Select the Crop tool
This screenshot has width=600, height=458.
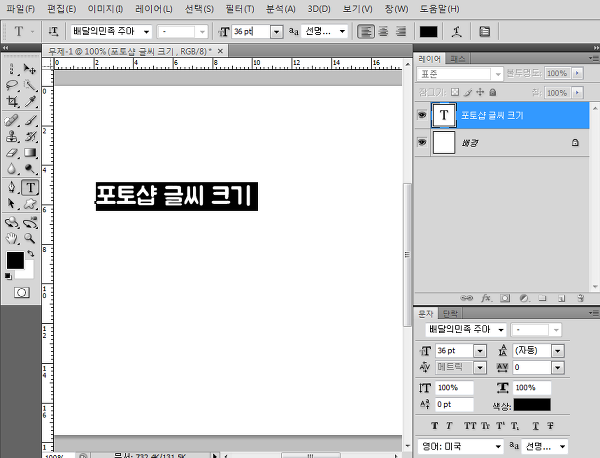[x=12, y=101]
